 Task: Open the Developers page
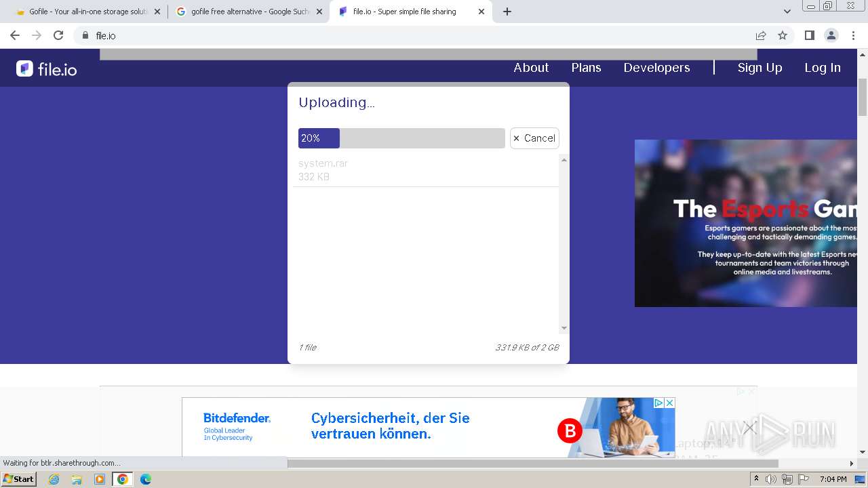pos(656,68)
